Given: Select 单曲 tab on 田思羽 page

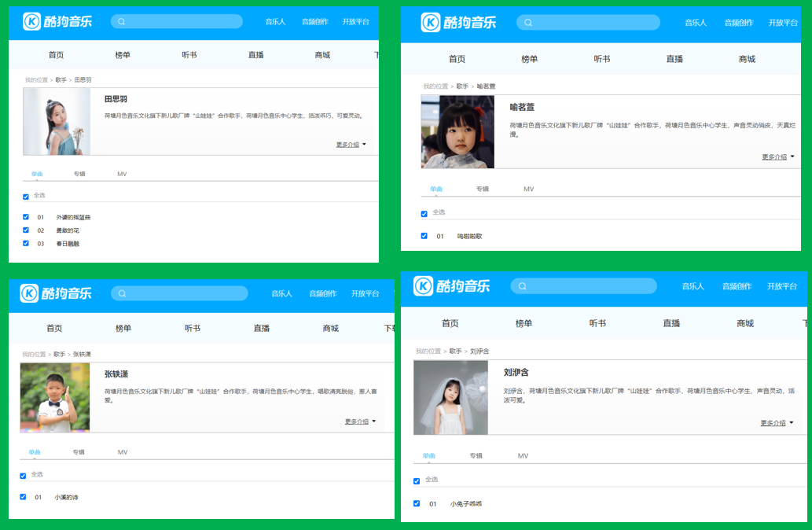Looking at the screenshot, I should click(37, 174).
